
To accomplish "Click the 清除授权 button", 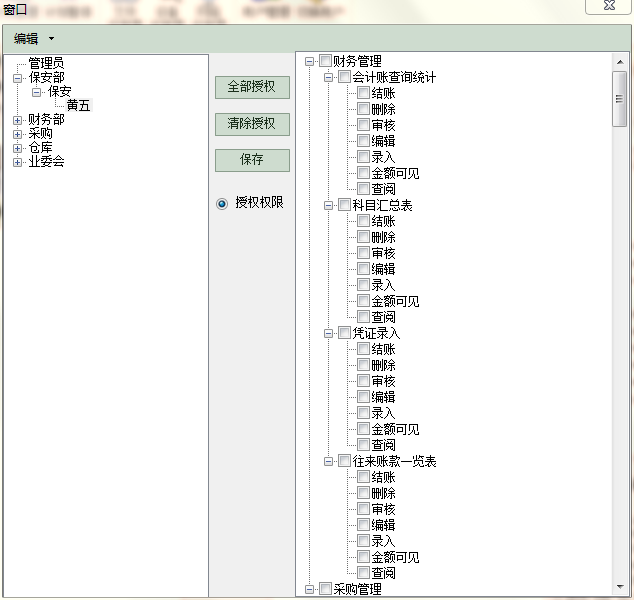I will (x=252, y=124).
